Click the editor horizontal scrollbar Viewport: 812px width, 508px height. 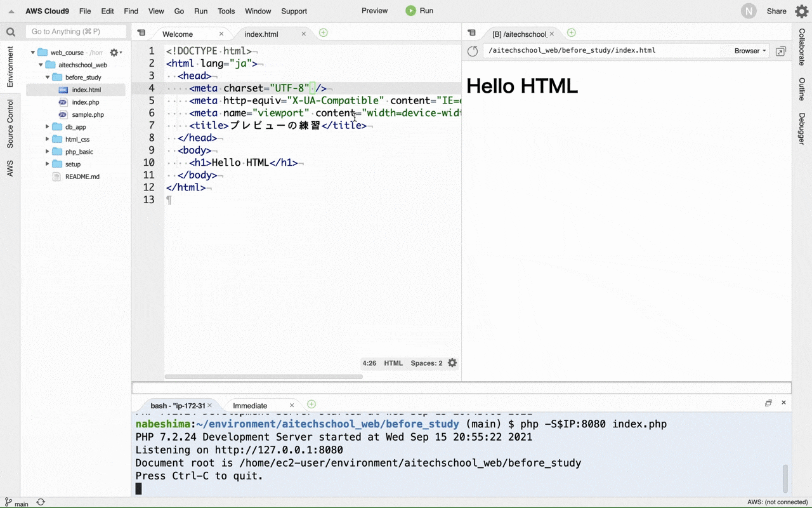tap(263, 377)
